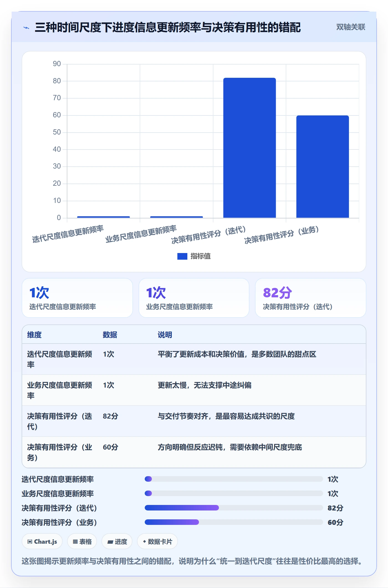Click progress value 82分 at row end
Viewport: 388px width, 588px height.
tap(335, 508)
